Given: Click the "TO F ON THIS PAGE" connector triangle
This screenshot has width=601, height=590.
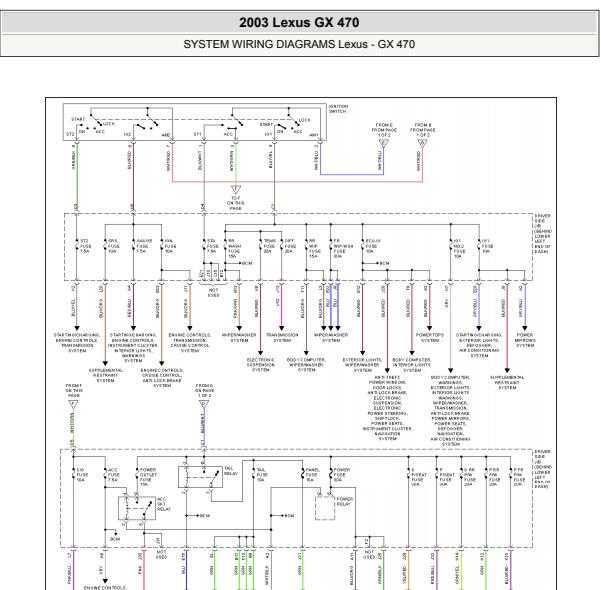Looking at the screenshot, I should 236,189.
